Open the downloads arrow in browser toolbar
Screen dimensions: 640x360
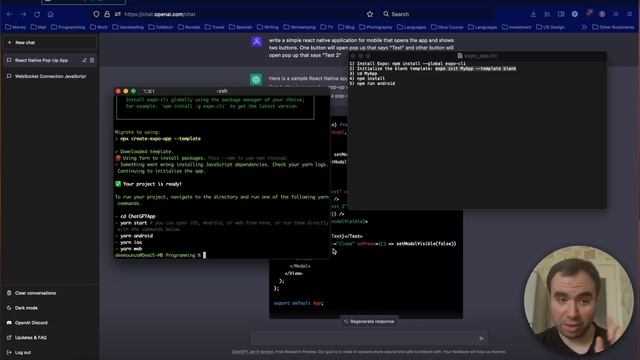[x=533, y=14]
